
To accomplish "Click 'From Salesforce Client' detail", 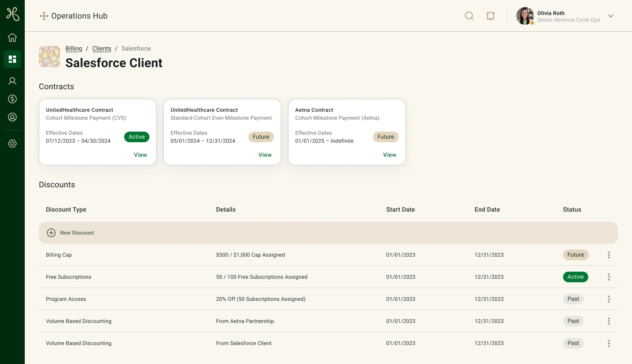I will pyautogui.click(x=244, y=343).
